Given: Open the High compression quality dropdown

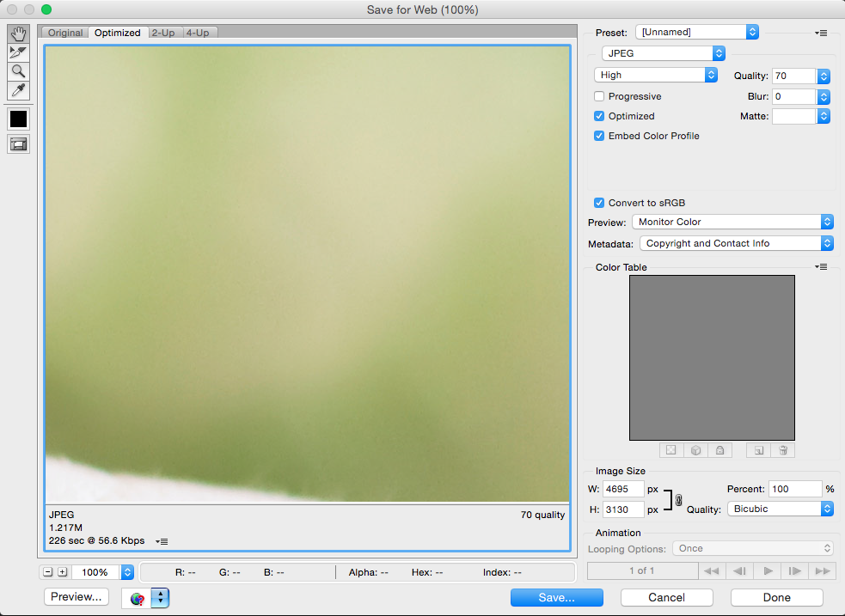Looking at the screenshot, I should point(656,75).
